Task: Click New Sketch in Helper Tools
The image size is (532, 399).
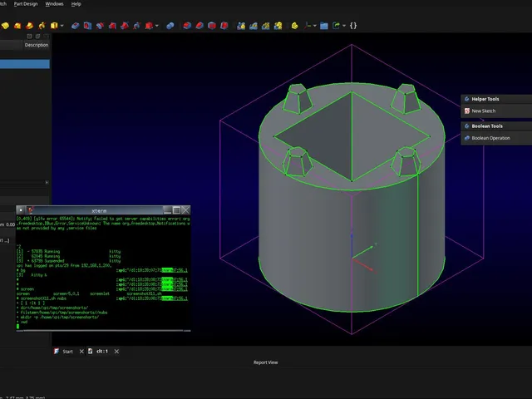Action: [x=484, y=111]
